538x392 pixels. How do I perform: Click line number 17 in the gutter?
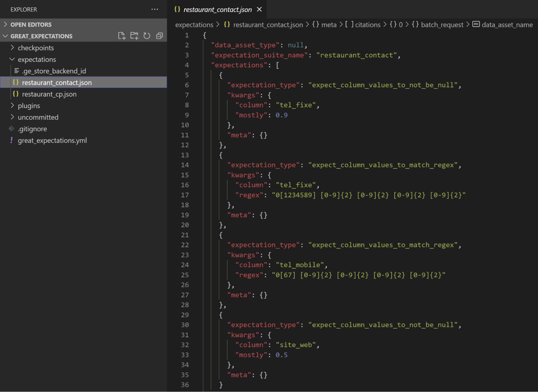[185, 195]
